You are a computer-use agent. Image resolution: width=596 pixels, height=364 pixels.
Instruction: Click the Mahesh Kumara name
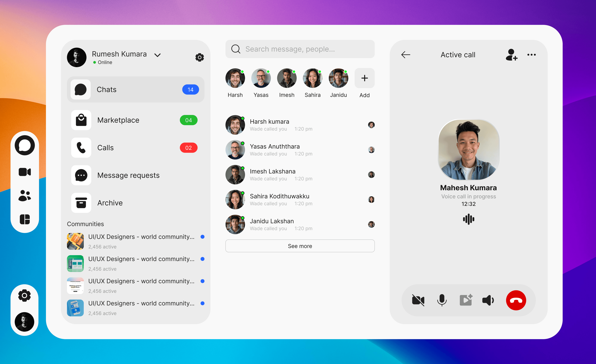pyautogui.click(x=468, y=188)
